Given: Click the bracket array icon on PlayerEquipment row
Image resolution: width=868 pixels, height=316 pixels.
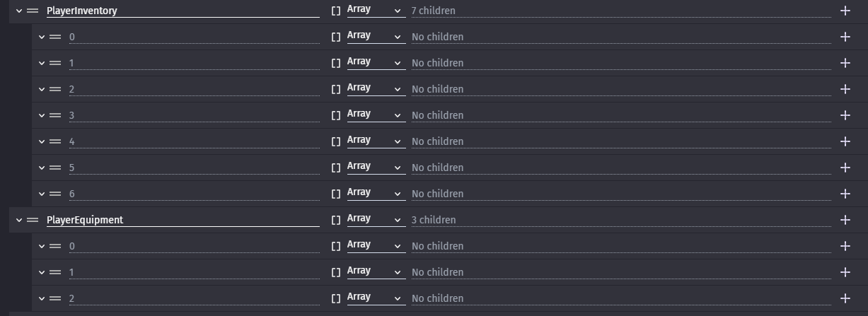Looking at the screenshot, I should coord(336,220).
